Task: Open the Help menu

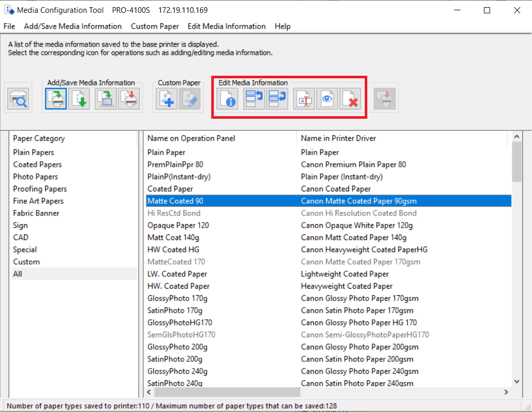Action: pos(282,26)
